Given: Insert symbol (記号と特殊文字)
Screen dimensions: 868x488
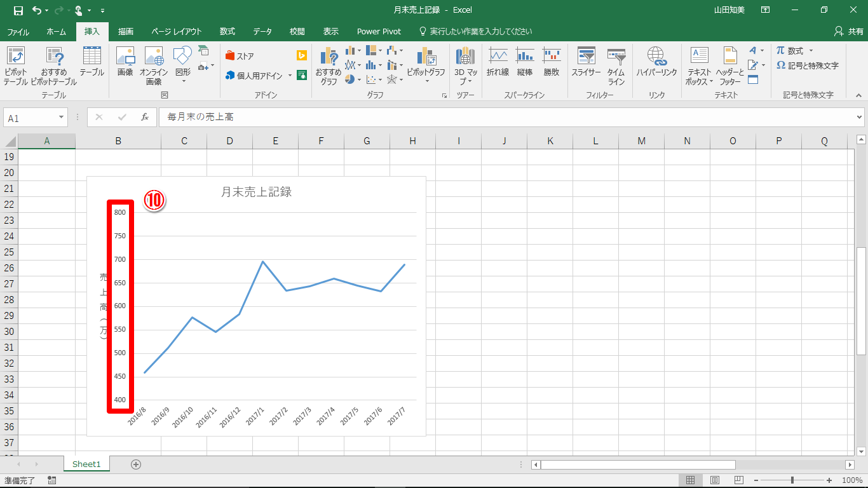Looking at the screenshot, I should [x=808, y=65].
